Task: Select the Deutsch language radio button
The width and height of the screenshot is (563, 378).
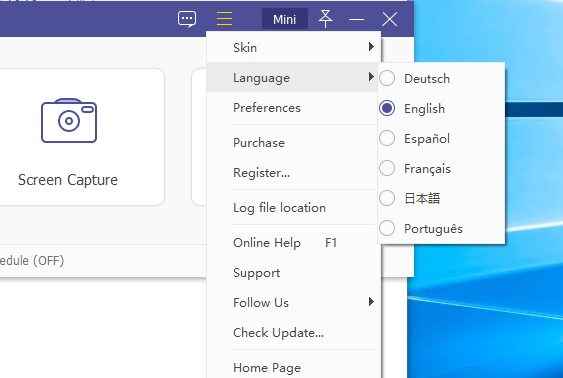Action: 387,78
